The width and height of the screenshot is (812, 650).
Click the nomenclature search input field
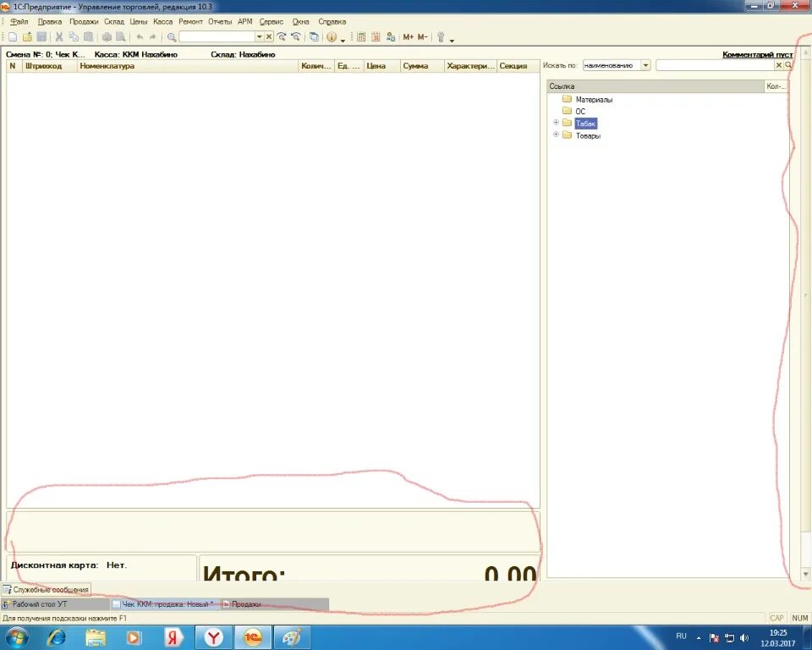coord(715,65)
